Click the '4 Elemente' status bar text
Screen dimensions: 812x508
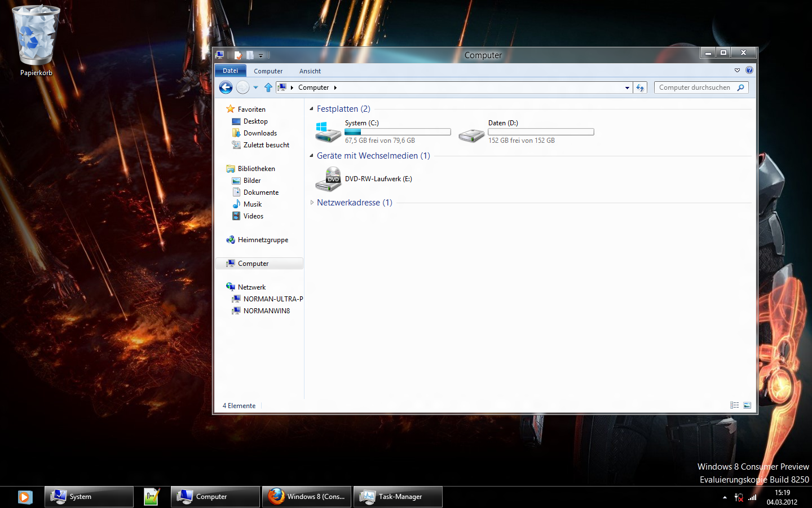[x=239, y=406]
